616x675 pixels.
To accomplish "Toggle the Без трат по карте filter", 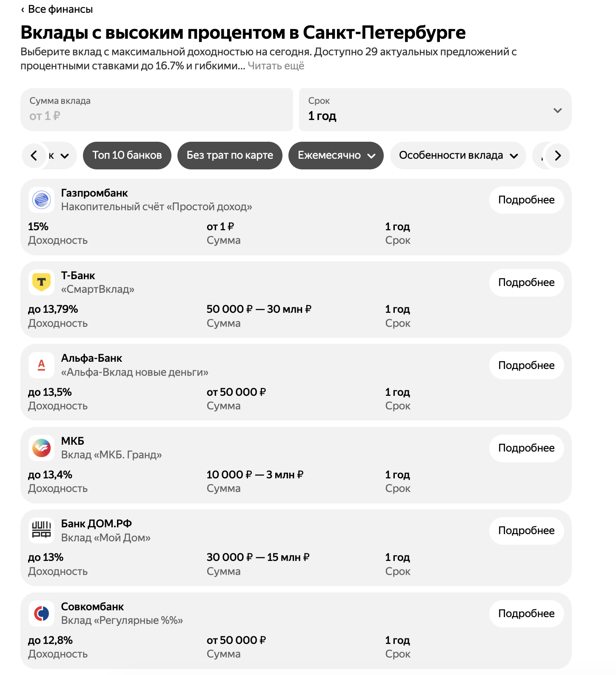I will click(x=230, y=155).
